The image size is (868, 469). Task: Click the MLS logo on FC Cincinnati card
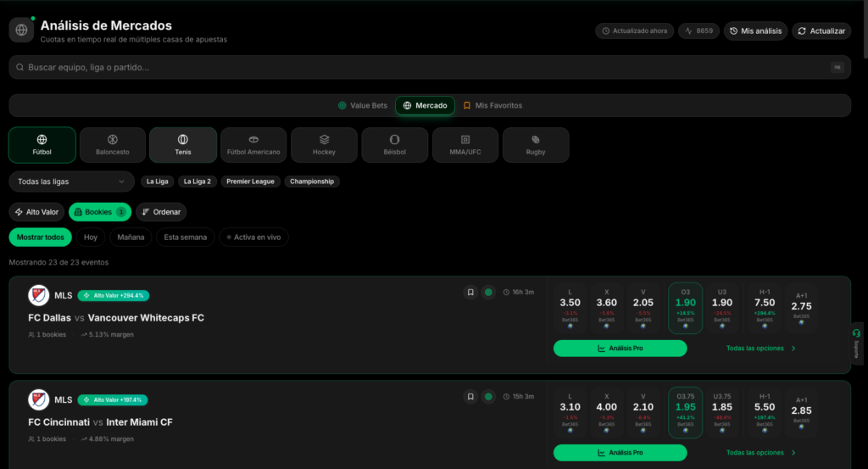click(x=39, y=399)
